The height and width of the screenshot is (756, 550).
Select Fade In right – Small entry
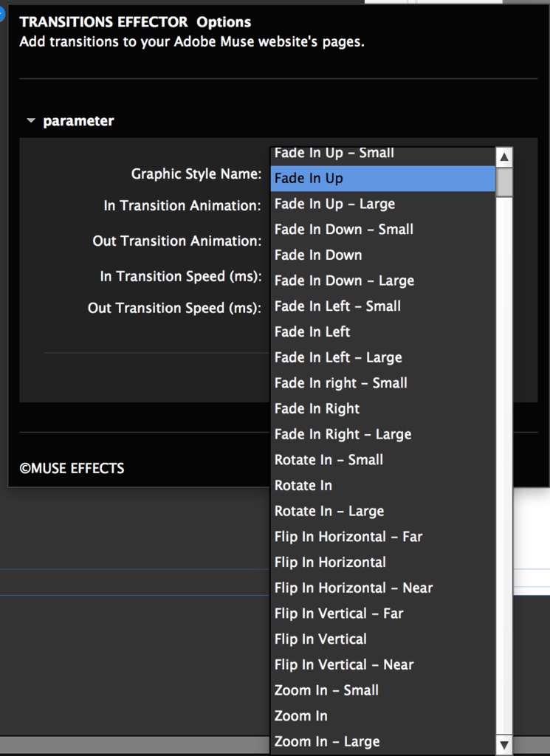(x=340, y=382)
